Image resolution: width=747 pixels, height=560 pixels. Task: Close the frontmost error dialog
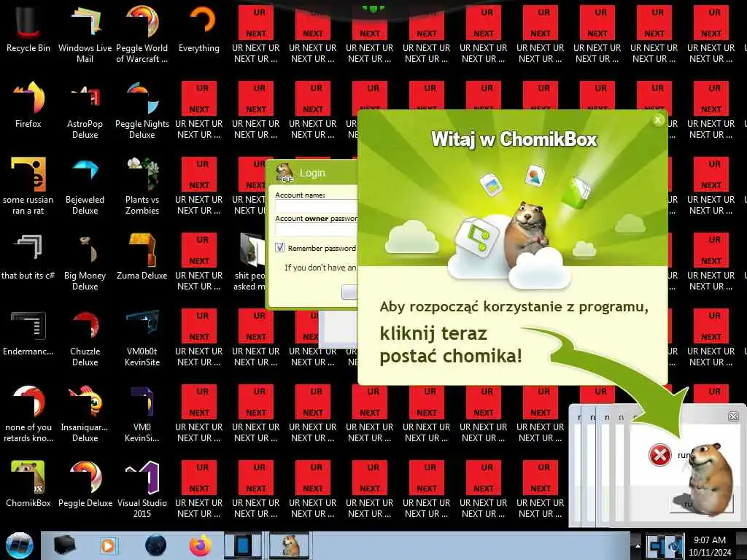(x=733, y=416)
